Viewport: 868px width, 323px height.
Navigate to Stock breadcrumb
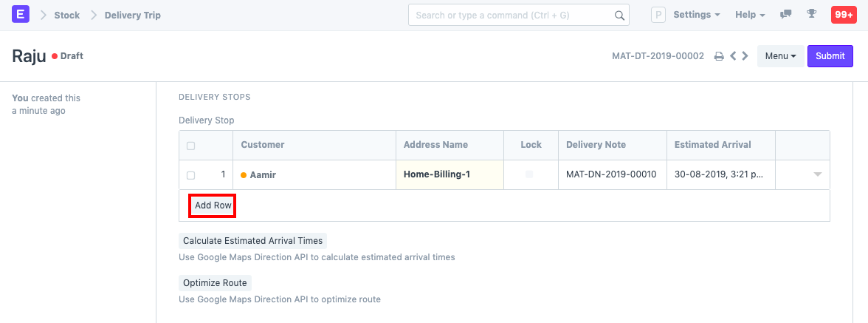67,15
